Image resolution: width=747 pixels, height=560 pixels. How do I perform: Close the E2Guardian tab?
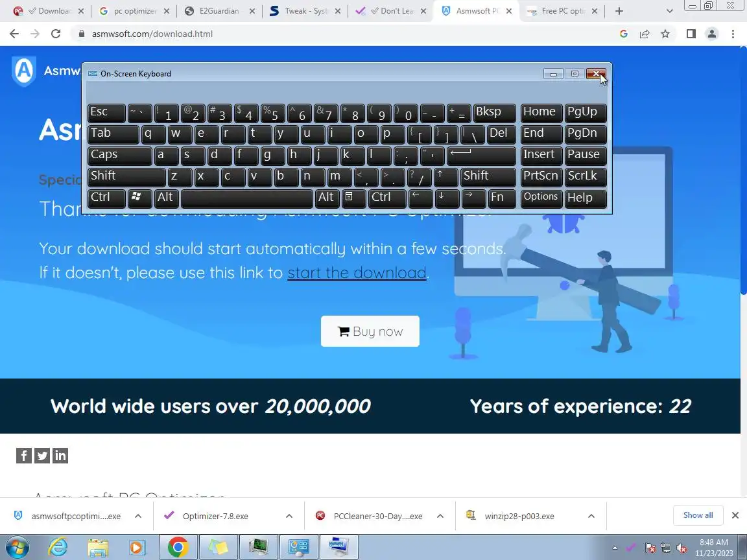(x=252, y=11)
